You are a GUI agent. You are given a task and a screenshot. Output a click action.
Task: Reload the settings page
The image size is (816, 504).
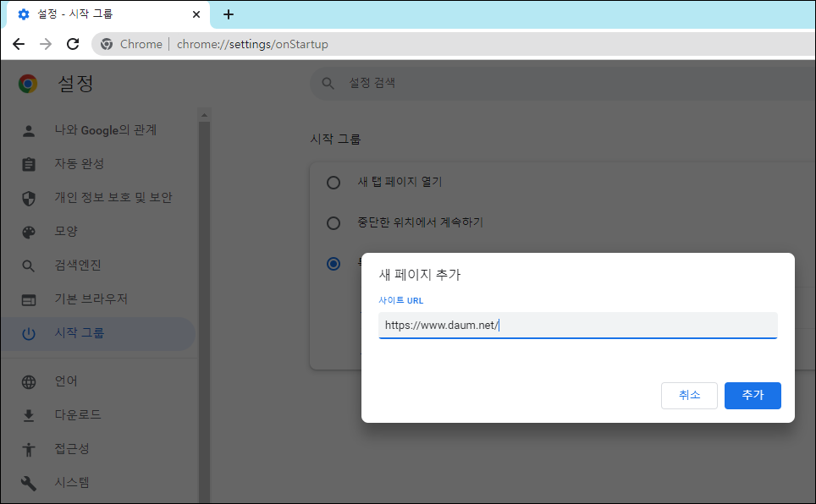(73, 44)
